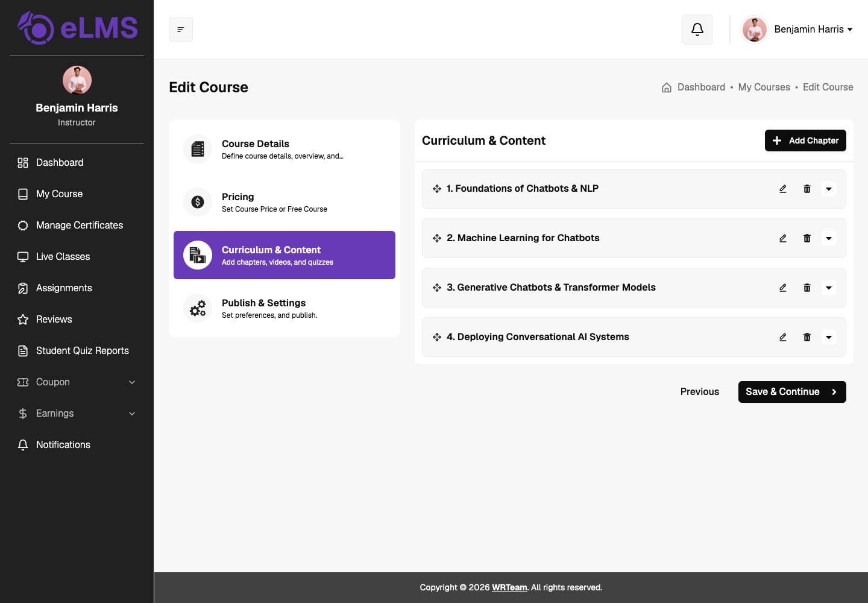Edit chapter 1 Foundations of Chatbots & NLP
Viewport: 868px width, 603px height.
(783, 189)
